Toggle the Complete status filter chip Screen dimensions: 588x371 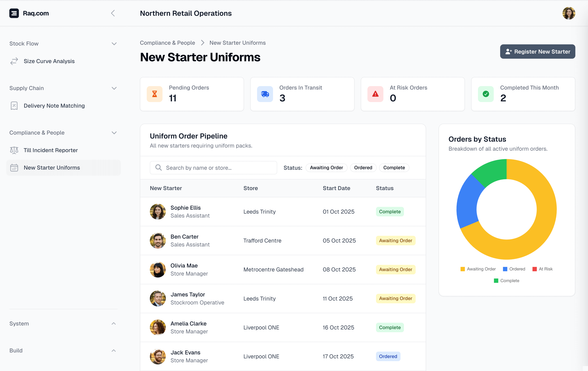[394, 168]
